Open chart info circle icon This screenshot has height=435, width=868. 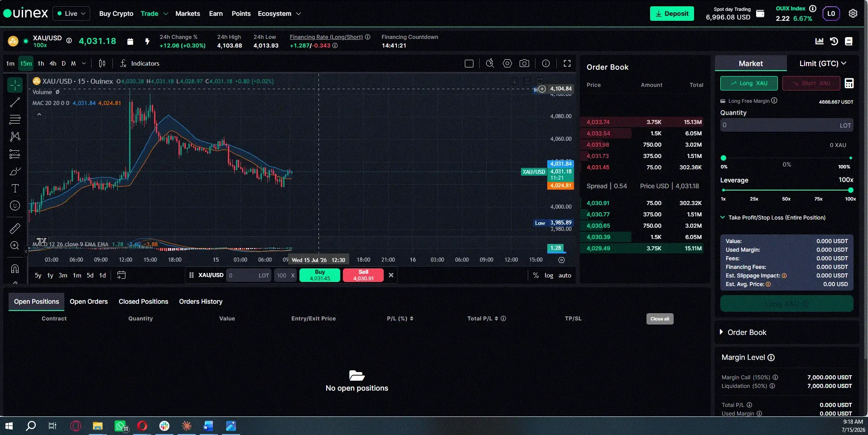546,63
